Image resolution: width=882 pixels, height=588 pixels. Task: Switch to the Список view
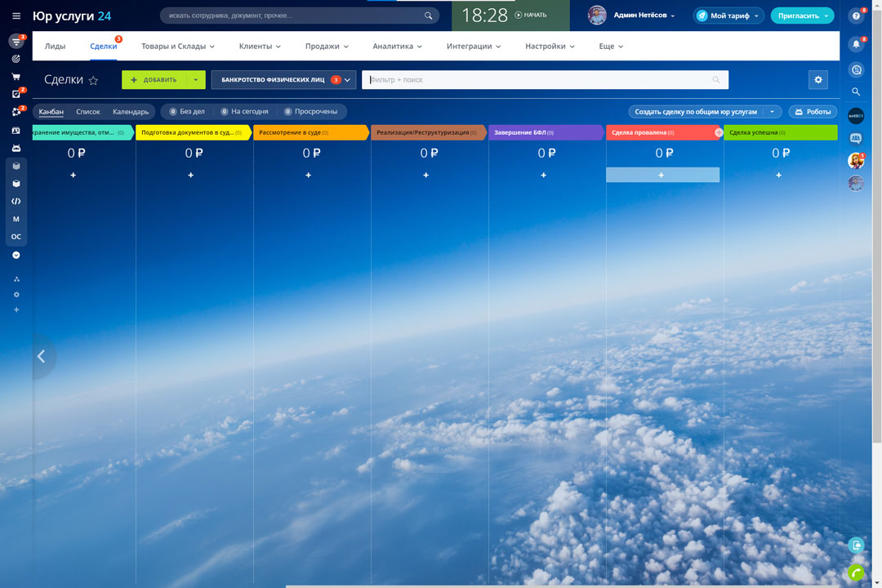click(88, 112)
